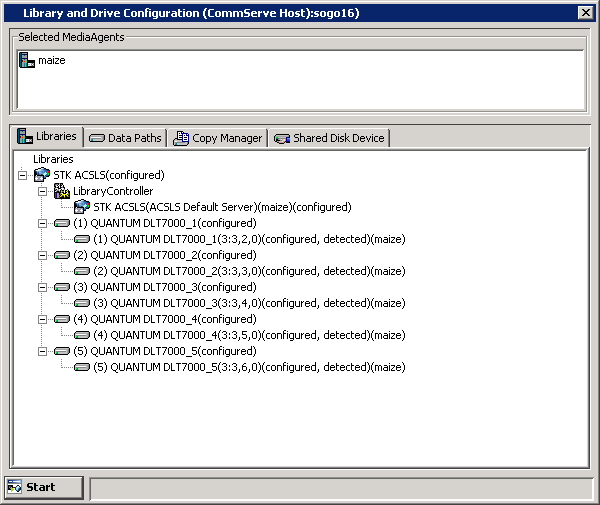The width and height of the screenshot is (600, 505).
Task: Close the Library and Drive Configuration window
Action: pos(585,13)
